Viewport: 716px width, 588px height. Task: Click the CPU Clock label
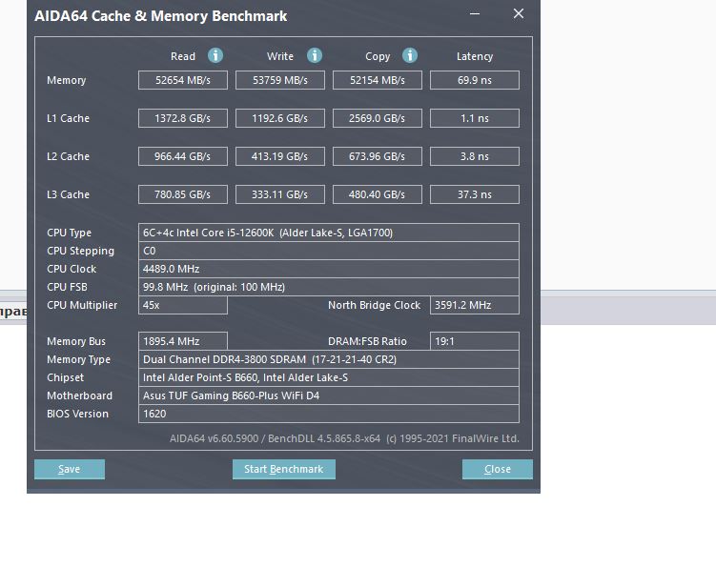[72, 269]
